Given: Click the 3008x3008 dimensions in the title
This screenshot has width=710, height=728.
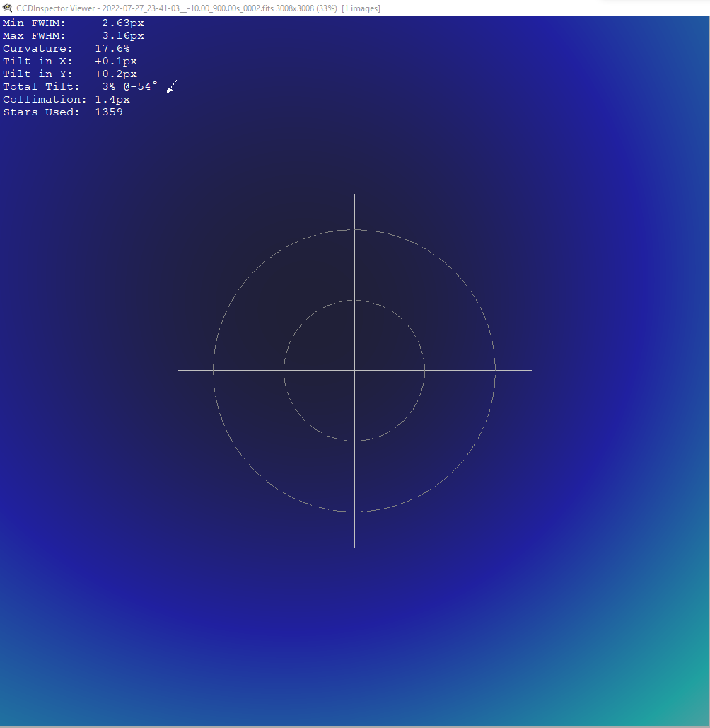Looking at the screenshot, I should tap(295, 8).
